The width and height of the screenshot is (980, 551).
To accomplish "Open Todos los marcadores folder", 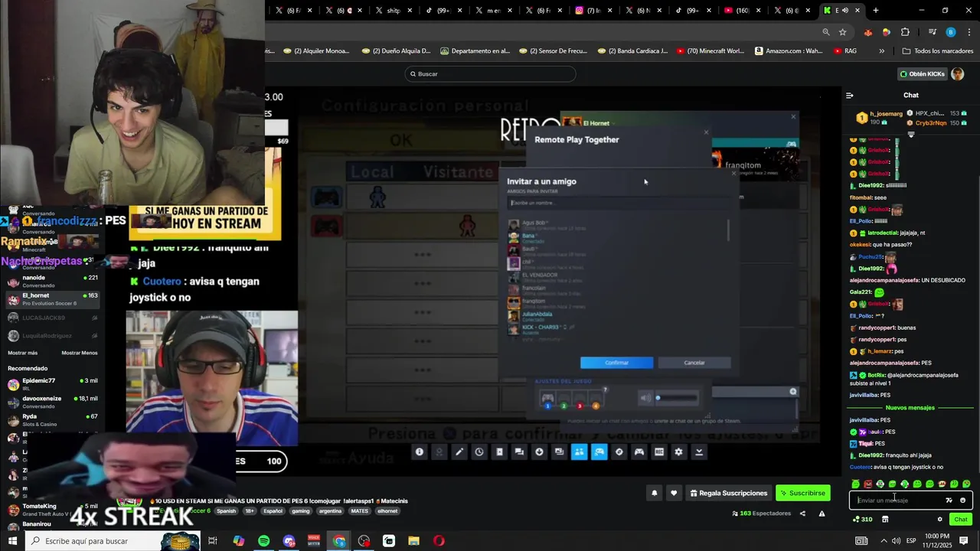I will pos(938,51).
